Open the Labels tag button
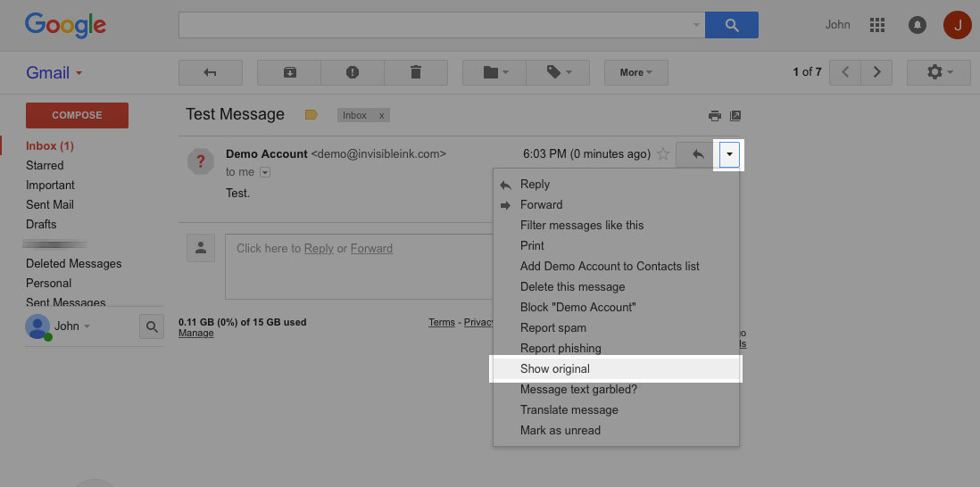Image resolution: width=980 pixels, height=487 pixels. click(x=558, y=72)
